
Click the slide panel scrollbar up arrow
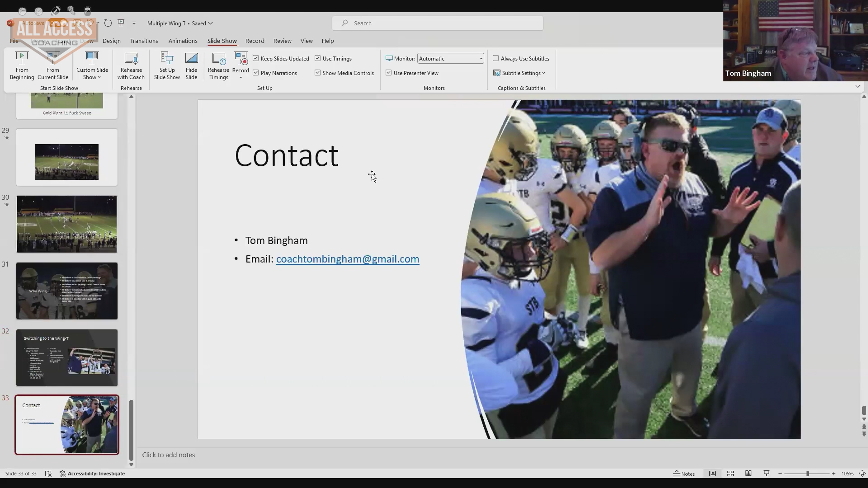click(x=131, y=97)
